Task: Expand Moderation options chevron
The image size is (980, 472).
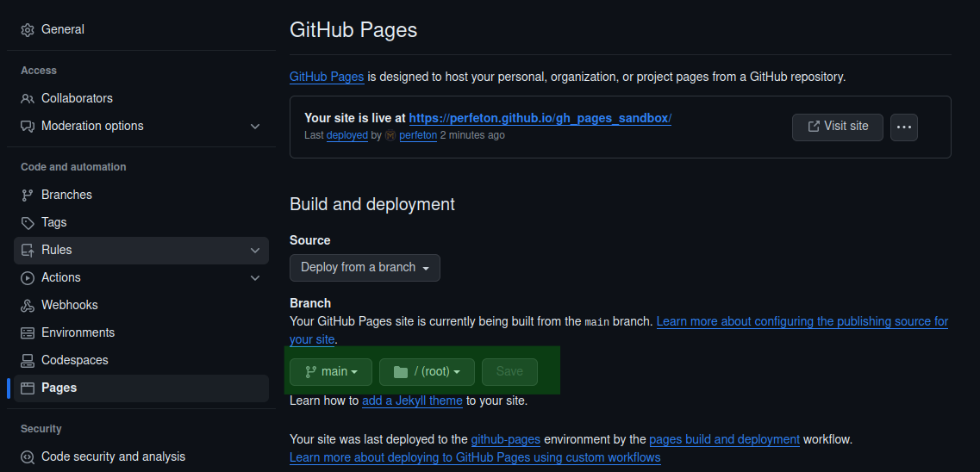Action: (255, 126)
